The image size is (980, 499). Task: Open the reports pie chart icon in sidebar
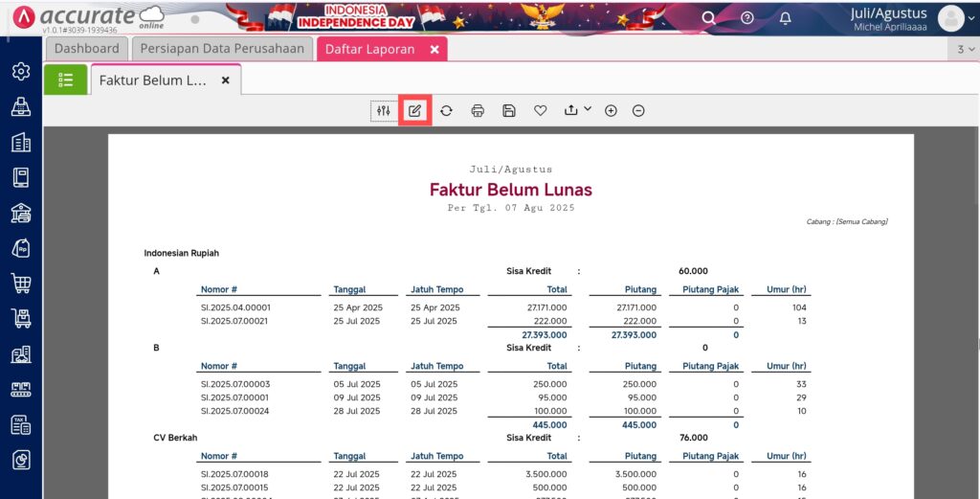21,461
